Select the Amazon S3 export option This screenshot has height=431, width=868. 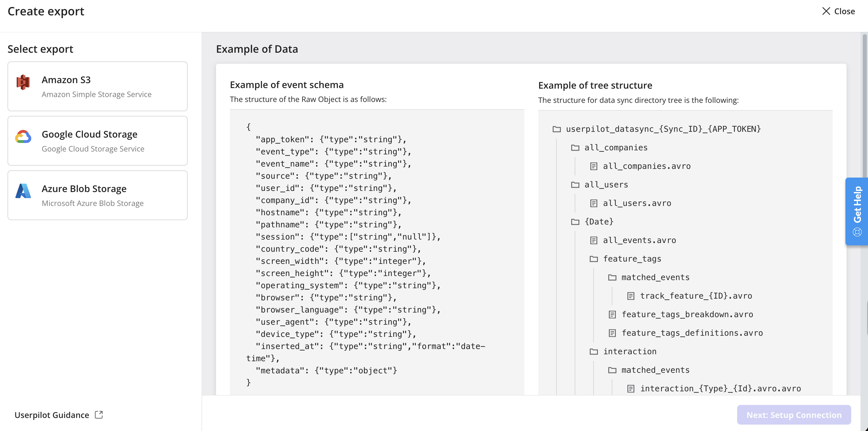97,86
